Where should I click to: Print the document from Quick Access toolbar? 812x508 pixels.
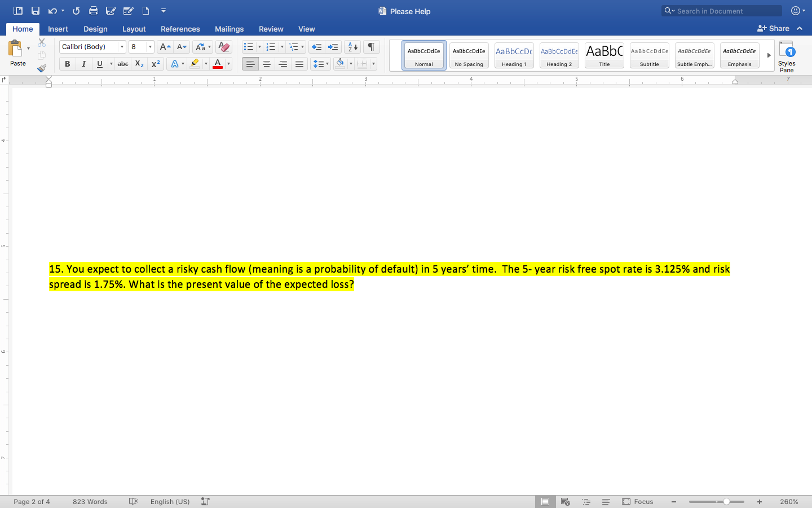click(94, 10)
